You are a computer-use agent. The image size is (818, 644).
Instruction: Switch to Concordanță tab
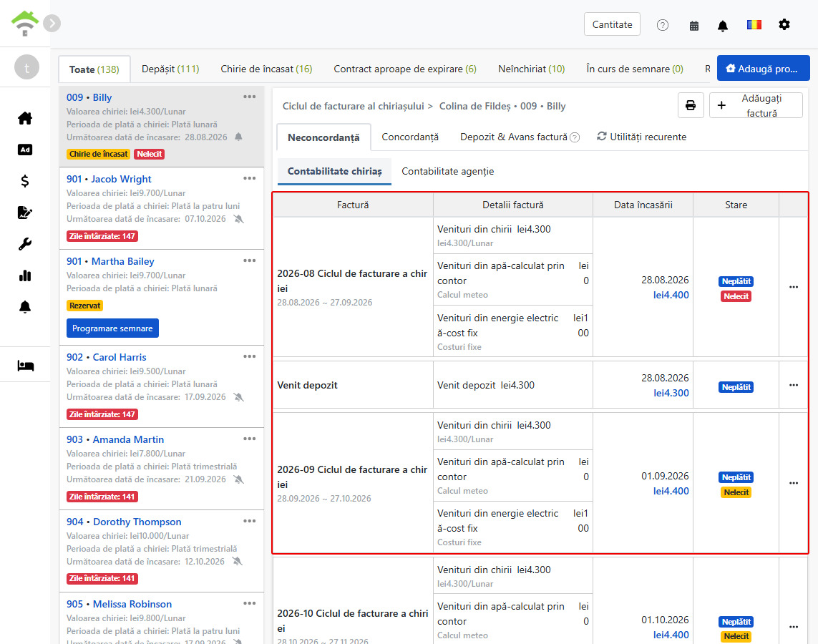(x=410, y=137)
